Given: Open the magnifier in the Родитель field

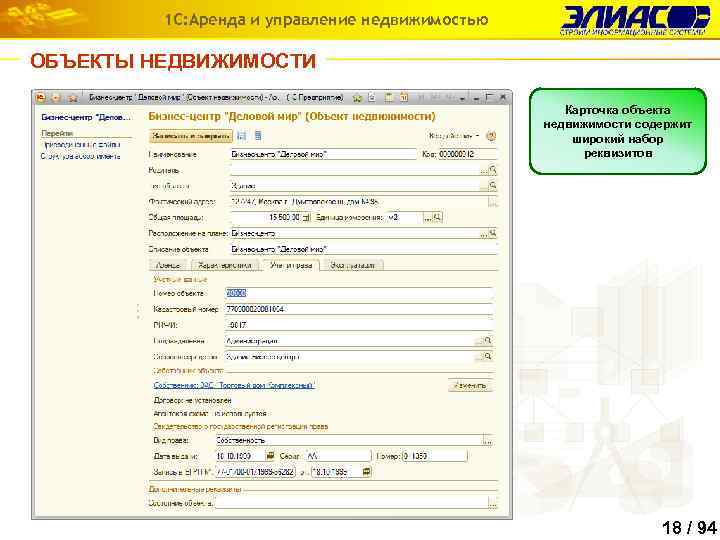Looking at the screenshot, I should (493, 170).
